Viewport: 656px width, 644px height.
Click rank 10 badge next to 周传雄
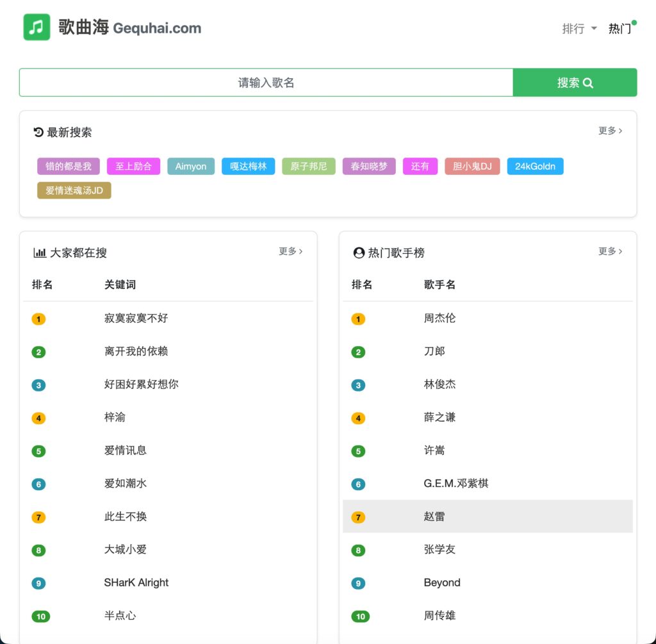pos(361,617)
